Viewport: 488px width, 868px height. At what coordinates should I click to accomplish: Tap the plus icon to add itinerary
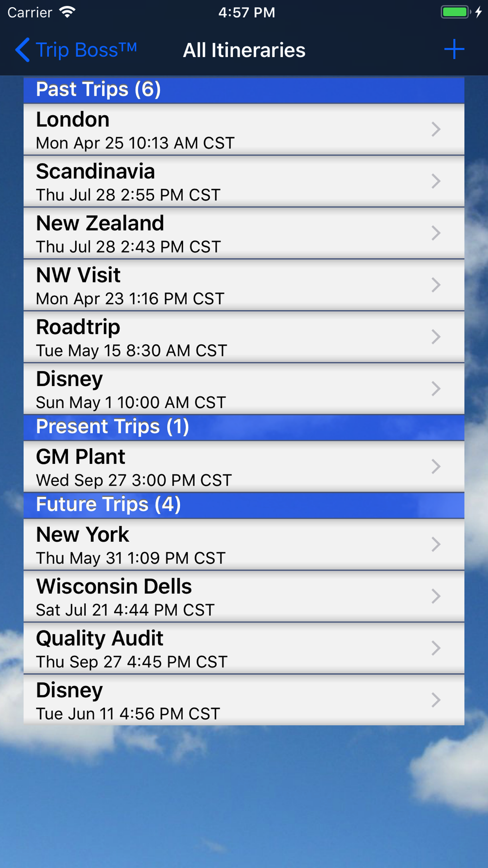[x=454, y=49]
